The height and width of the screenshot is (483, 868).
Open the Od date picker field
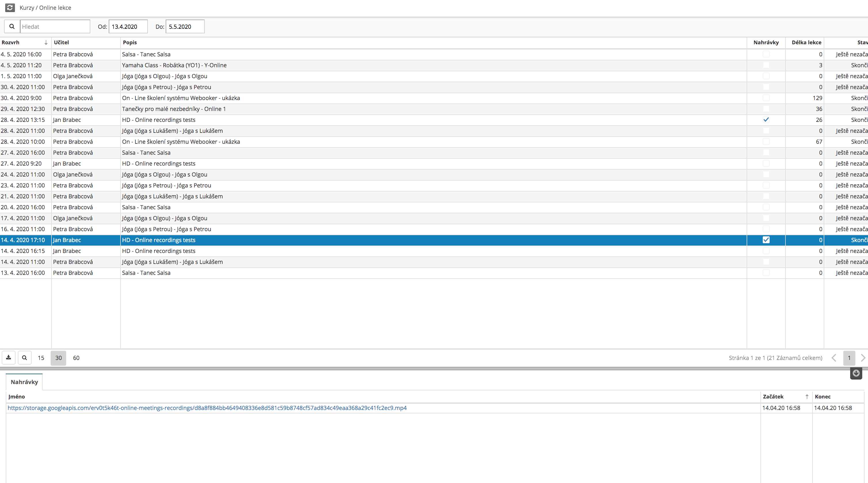click(x=128, y=27)
